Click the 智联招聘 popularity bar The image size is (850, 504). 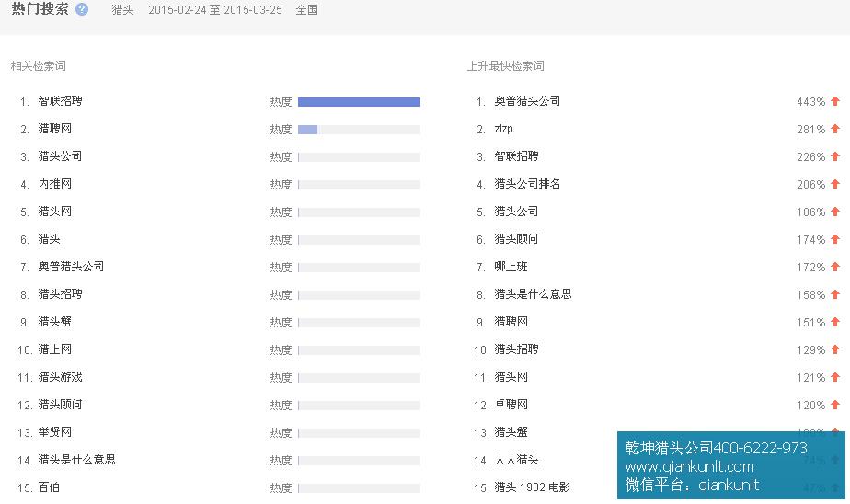click(359, 102)
